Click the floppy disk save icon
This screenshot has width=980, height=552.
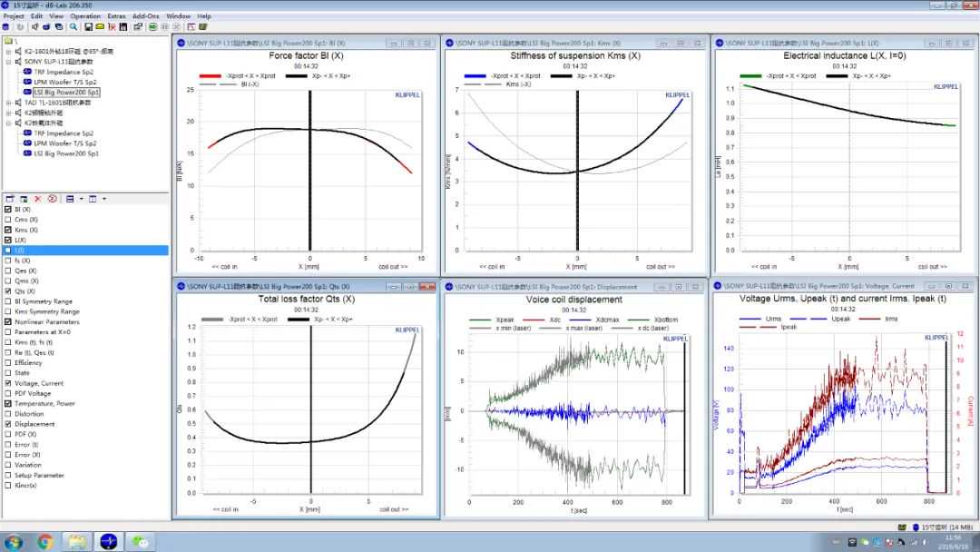(88, 26)
